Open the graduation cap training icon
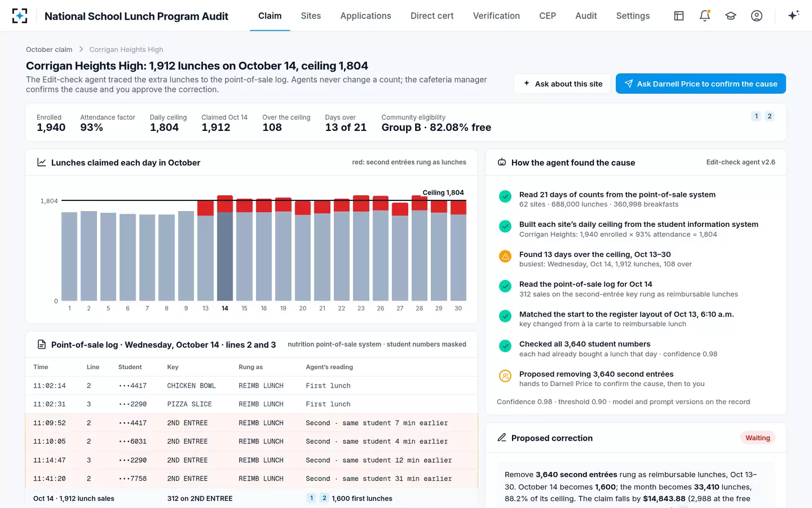 pos(731,16)
